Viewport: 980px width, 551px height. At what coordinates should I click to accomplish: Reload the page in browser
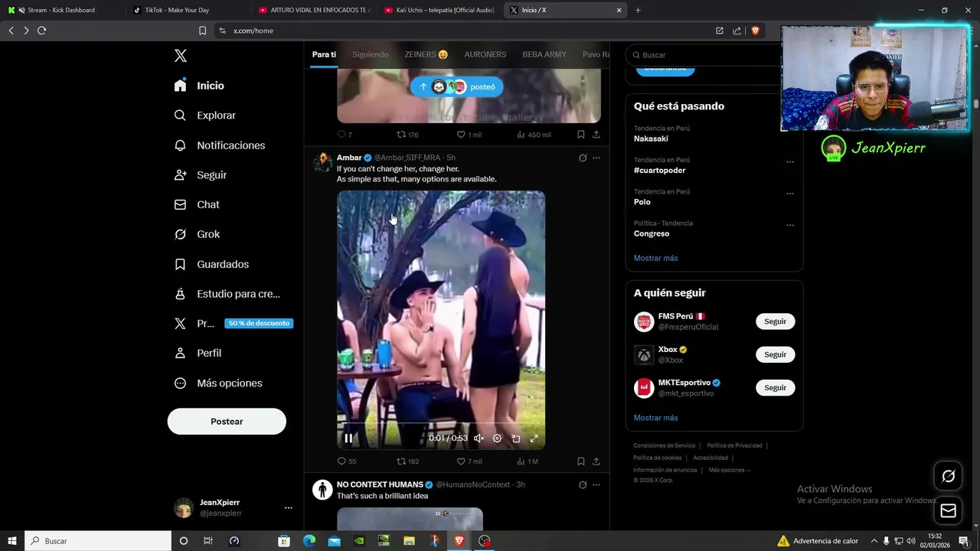point(41,31)
